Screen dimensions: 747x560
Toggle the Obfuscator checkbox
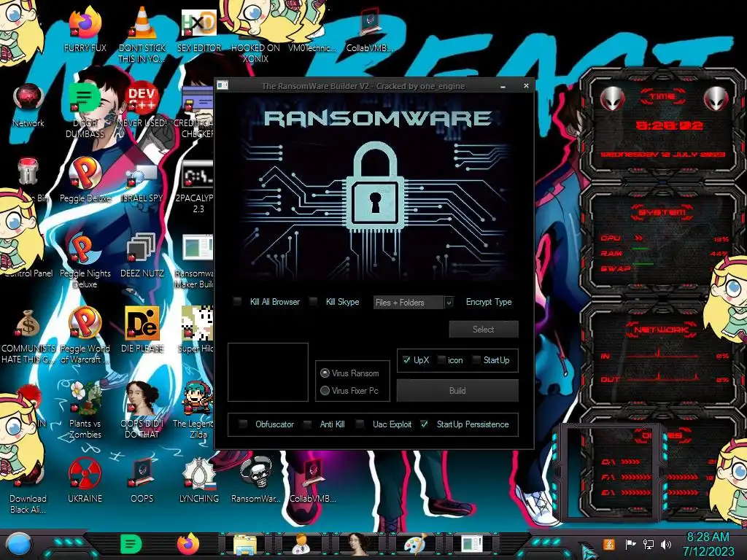(242, 424)
